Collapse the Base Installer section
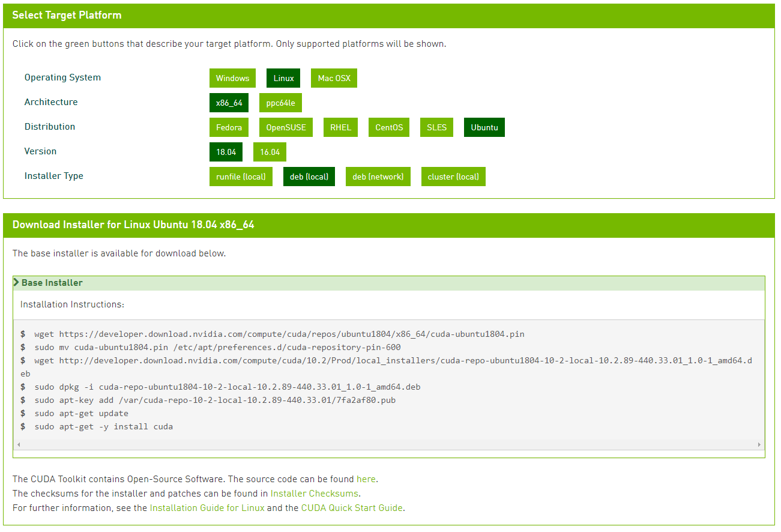Image resolution: width=781 pixels, height=532 pixels. pyautogui.click(x=389, y=283)
